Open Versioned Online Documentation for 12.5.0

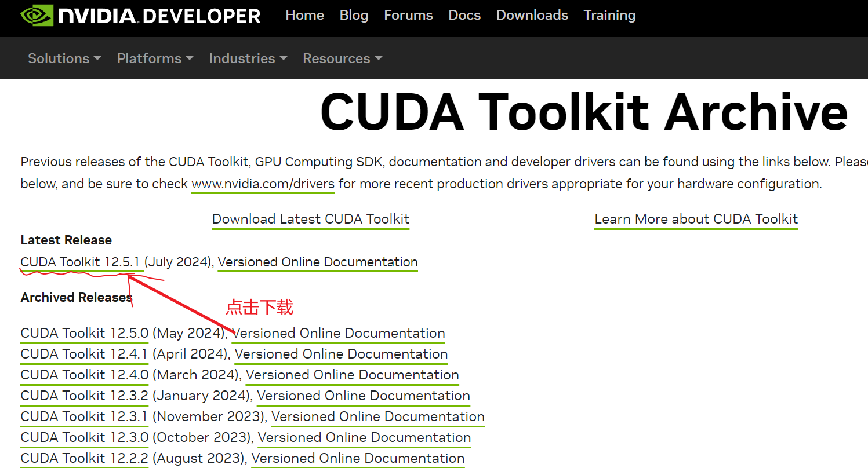pyautogui.click(x=338, y=334)
